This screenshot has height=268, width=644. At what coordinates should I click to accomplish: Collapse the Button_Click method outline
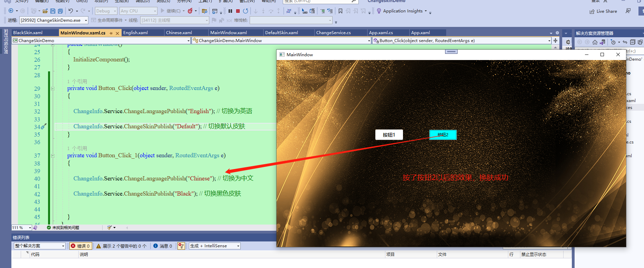click(x=53, y=88)
